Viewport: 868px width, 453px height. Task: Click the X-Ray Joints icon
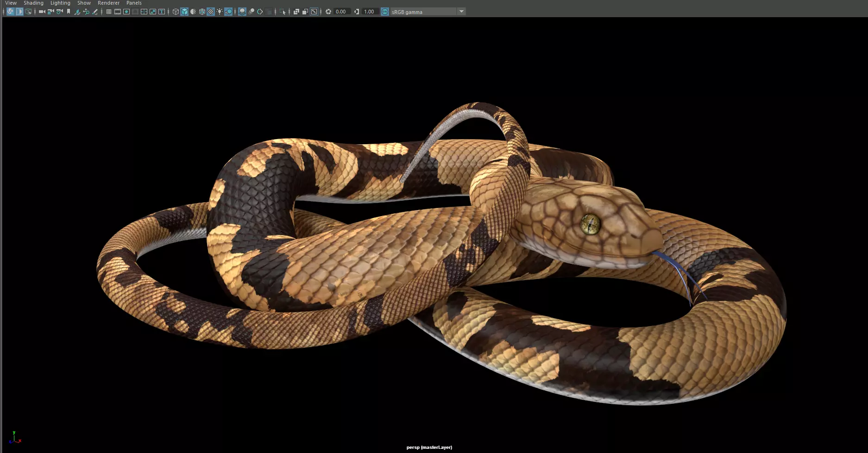point(314,12)
